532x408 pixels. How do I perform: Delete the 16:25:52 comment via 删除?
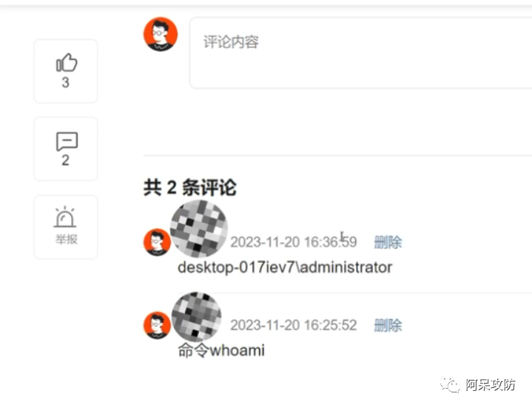click(x=388, y=325)
